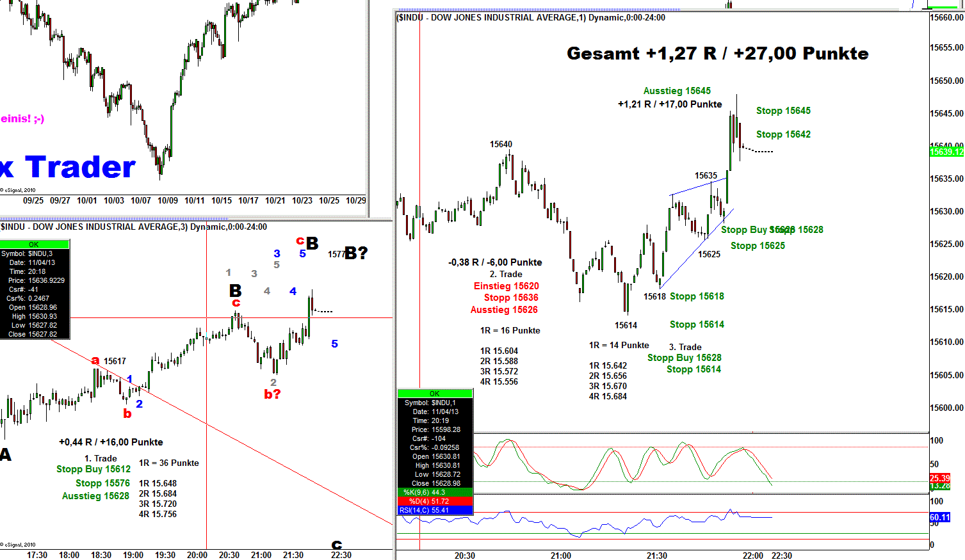
Task: Click the 15640 swing high price label
Action: click(501, 144)
